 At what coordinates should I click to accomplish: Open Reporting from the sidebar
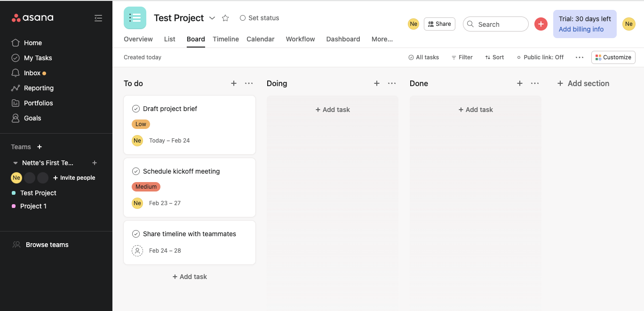point(39,88)
